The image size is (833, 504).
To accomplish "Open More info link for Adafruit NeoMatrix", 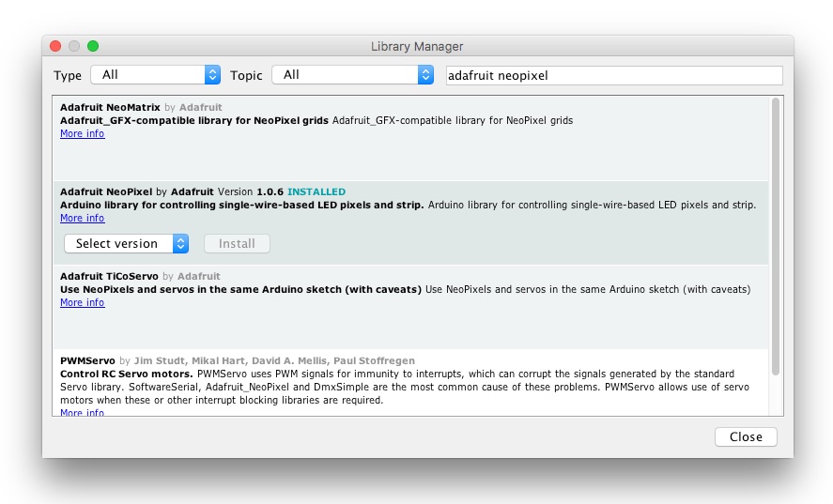I will point(83,134).
